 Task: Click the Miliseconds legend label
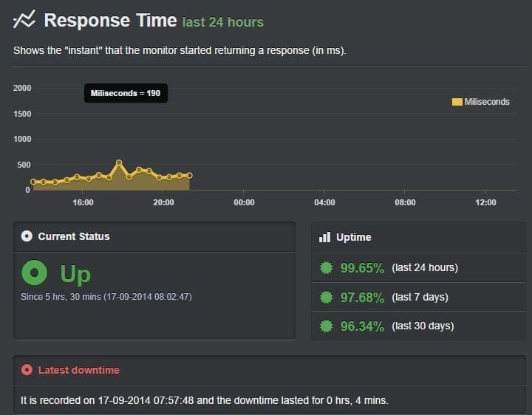click(x=487, y=102)
